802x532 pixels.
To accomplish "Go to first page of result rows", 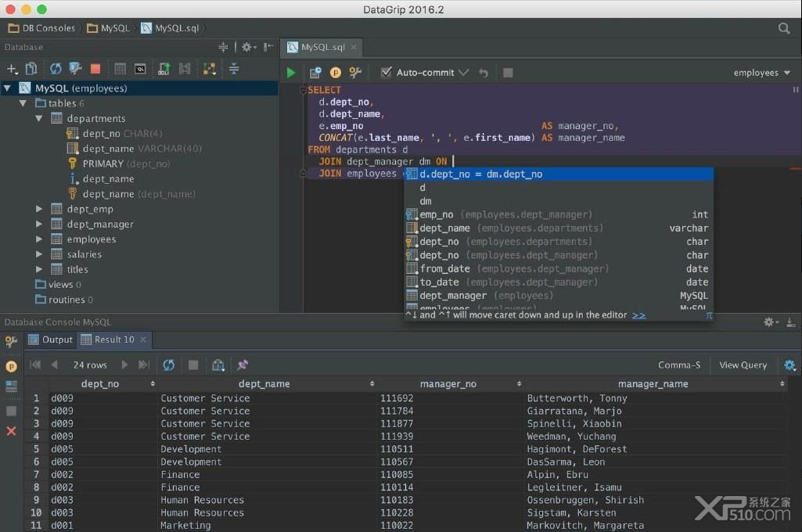I will [35, 365].
